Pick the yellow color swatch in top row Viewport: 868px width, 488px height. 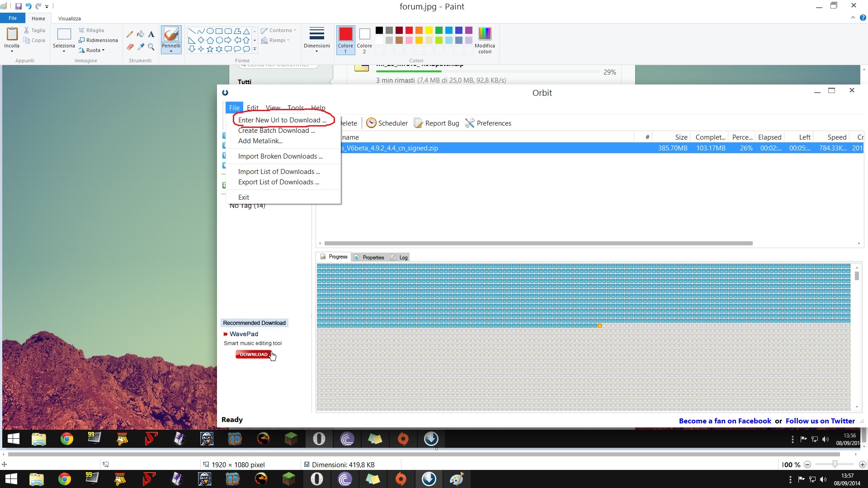(x=429, y=30)
